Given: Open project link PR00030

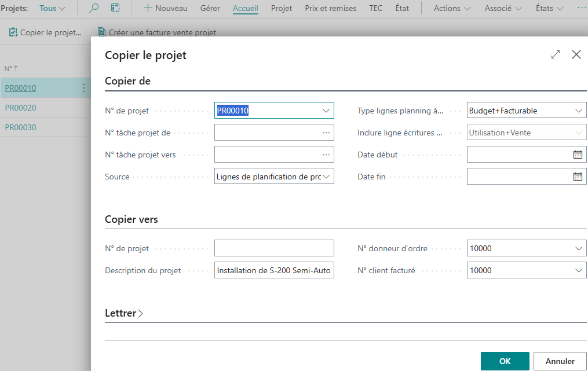Looking at the screenshot, I should [x=21, y=127].
